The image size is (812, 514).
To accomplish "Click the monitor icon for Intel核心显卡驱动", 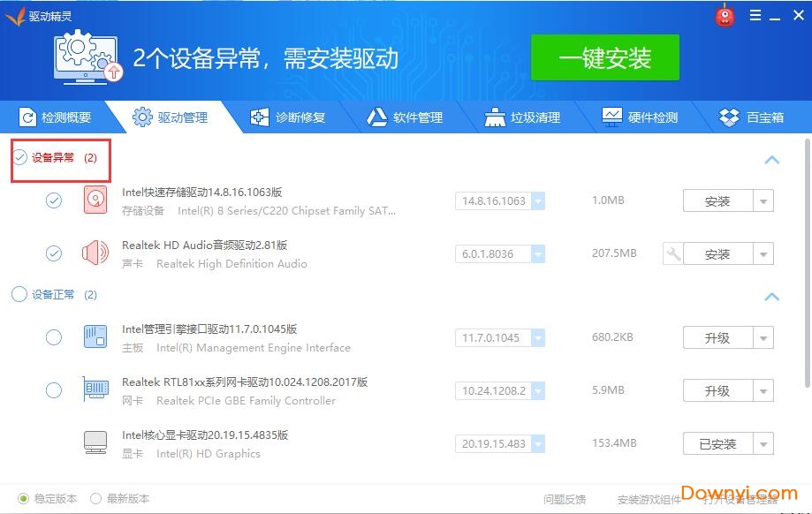I will pos(95,443).
